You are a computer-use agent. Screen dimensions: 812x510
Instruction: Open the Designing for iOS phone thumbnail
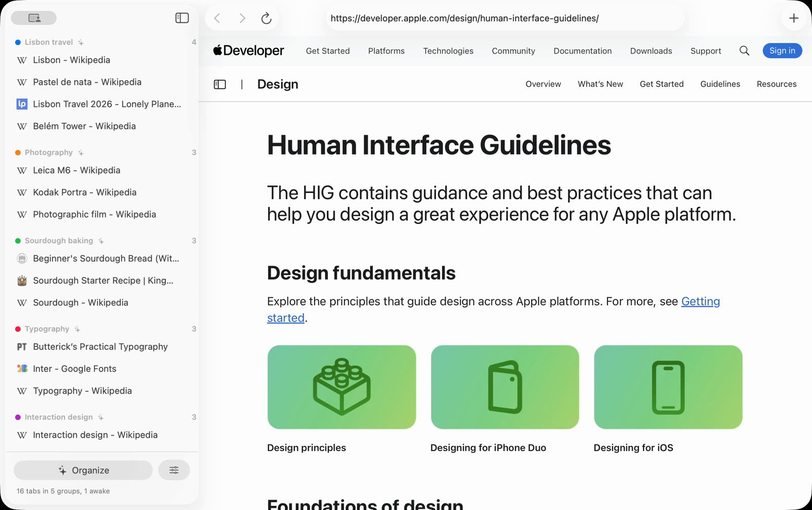coord(668,387)
